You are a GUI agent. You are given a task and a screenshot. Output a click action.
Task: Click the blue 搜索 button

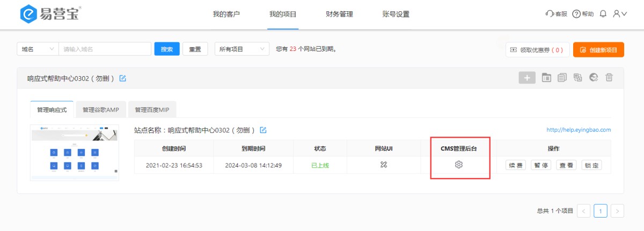coord(167,49)
